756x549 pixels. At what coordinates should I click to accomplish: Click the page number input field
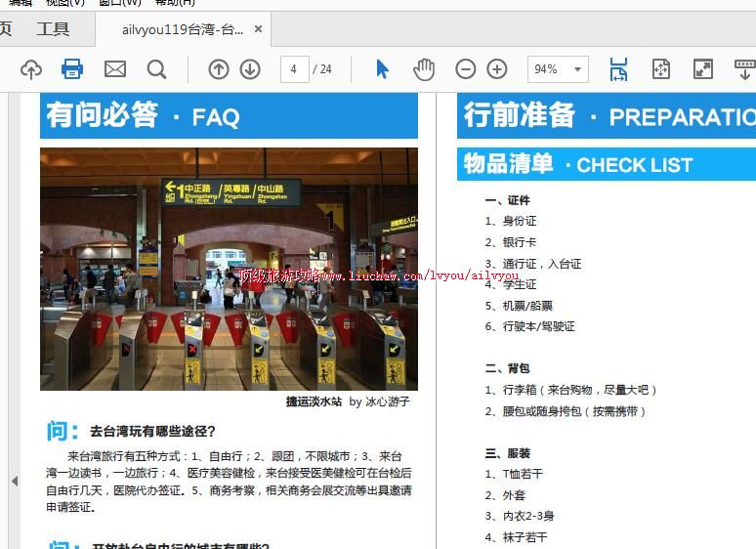tap(294, 69)
